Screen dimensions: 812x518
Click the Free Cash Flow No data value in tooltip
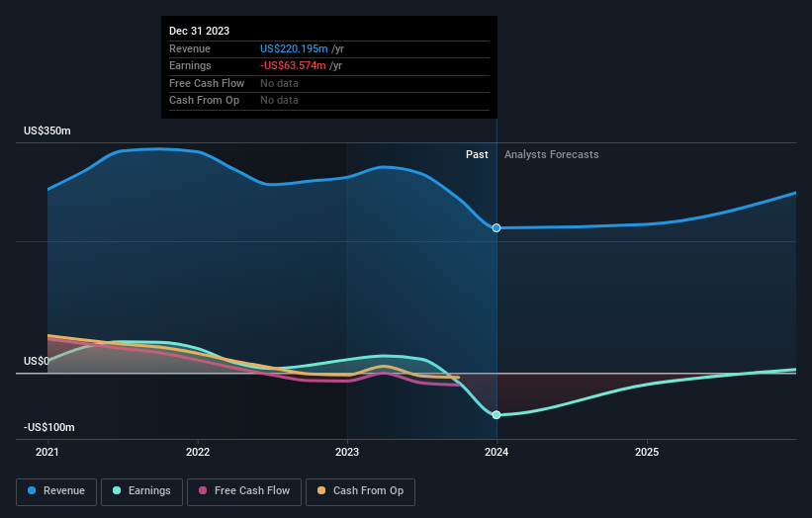(x=279, y=83)
